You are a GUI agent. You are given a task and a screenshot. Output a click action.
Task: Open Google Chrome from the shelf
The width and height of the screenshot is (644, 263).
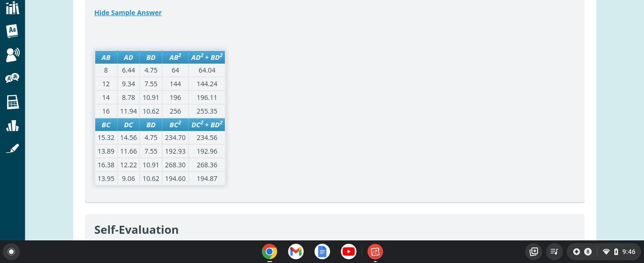[270, 252]
